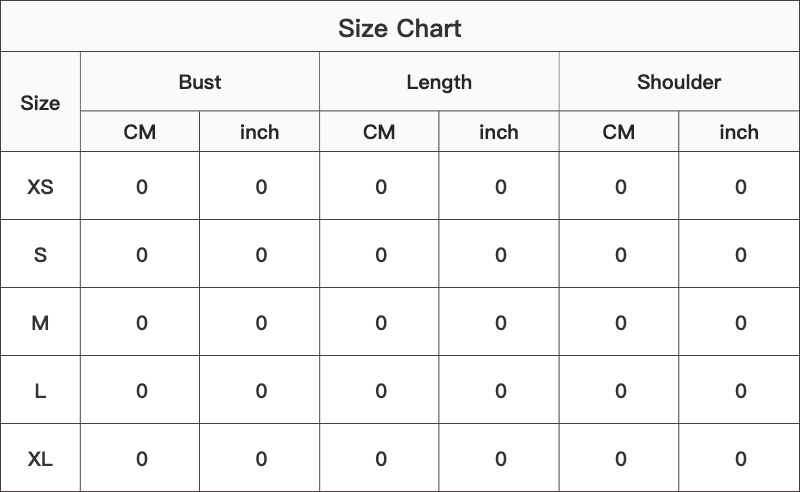
Task: Click the L Shoulder CM value cell
Action: tap(620, 391)
